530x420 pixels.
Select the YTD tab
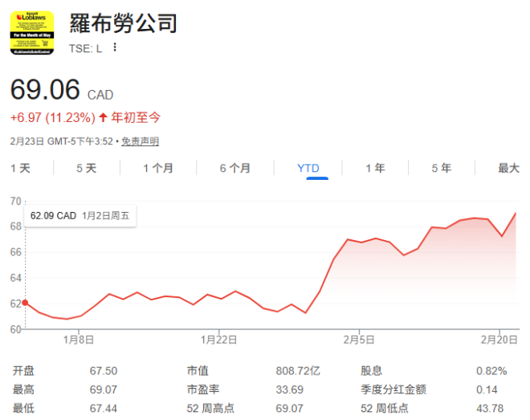click(x=308, y=168)
